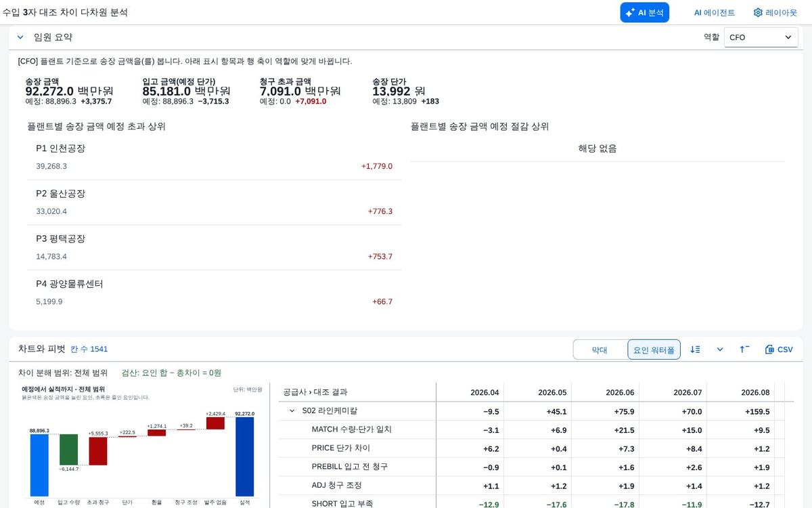The width and height of the screenshot is (812, 508).
Task: Select the SHORT 입고 부족 row label
Action: tap(342, 503)
